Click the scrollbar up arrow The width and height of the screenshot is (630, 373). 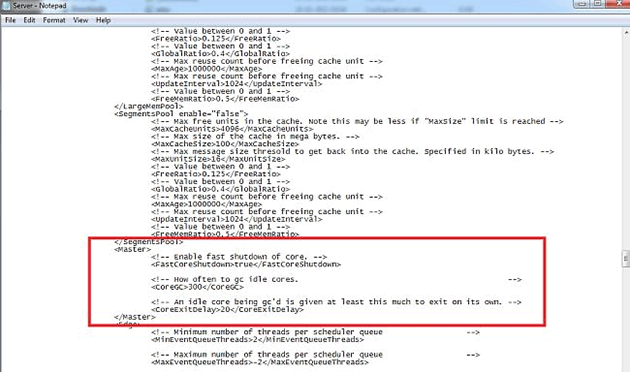point(626,32)
